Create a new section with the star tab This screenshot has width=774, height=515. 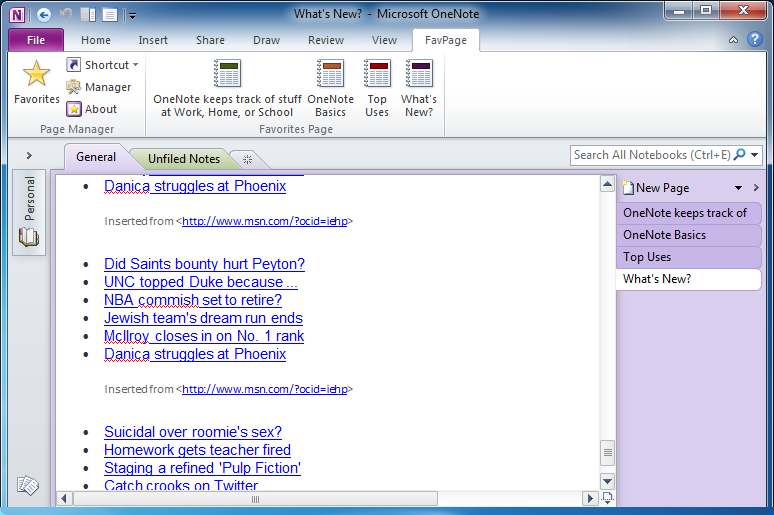click(x=247, y=159)
